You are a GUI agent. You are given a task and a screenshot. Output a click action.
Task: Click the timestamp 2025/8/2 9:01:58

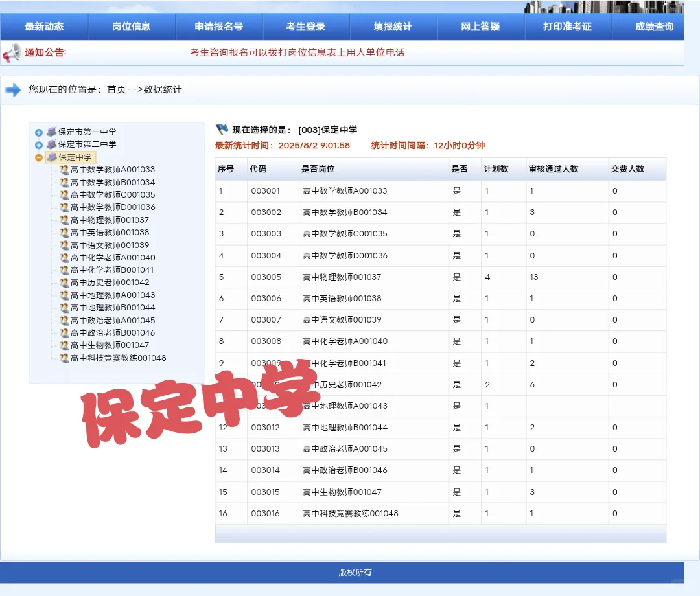pos(314,145)
